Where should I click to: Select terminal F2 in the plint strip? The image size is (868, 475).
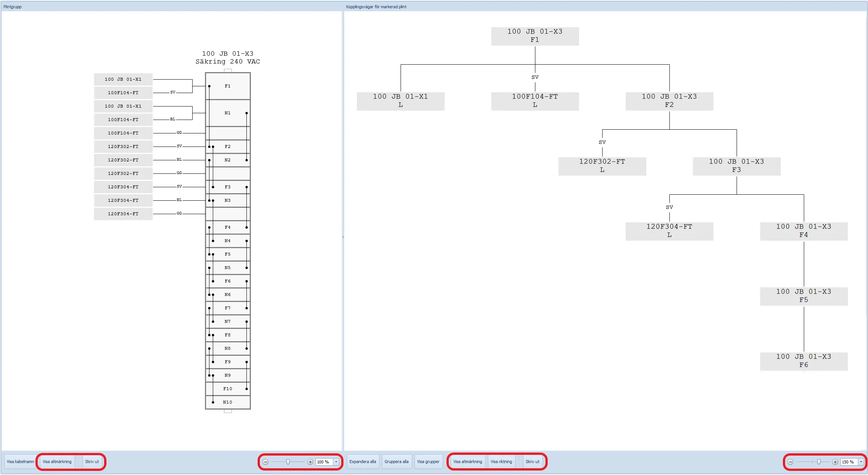pyautogui.click(x=228, y=146)
